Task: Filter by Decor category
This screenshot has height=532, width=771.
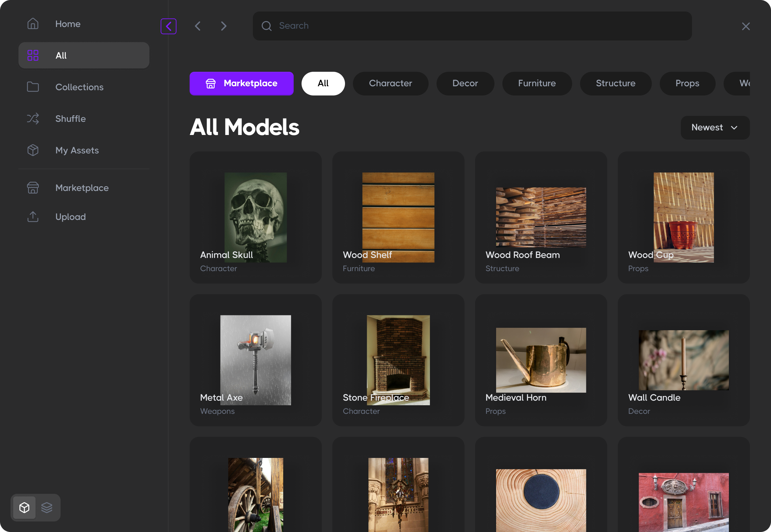Action: click(465, 83)
